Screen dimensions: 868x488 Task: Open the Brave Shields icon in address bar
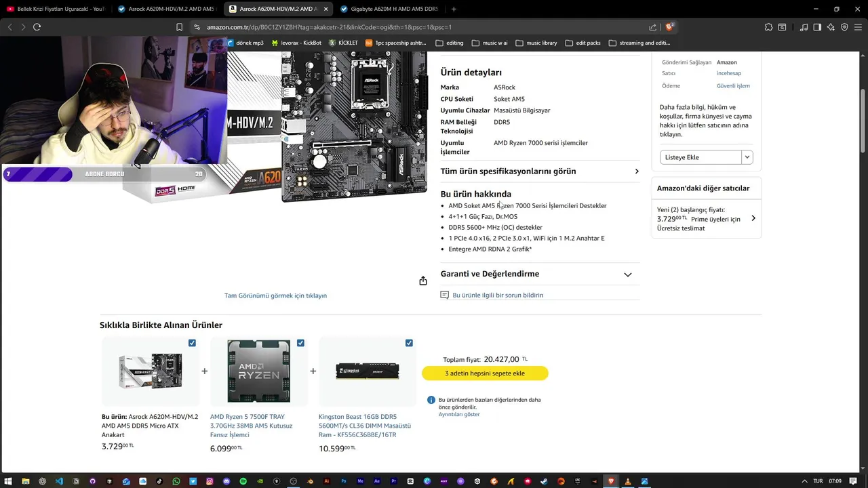pos(670,27)
